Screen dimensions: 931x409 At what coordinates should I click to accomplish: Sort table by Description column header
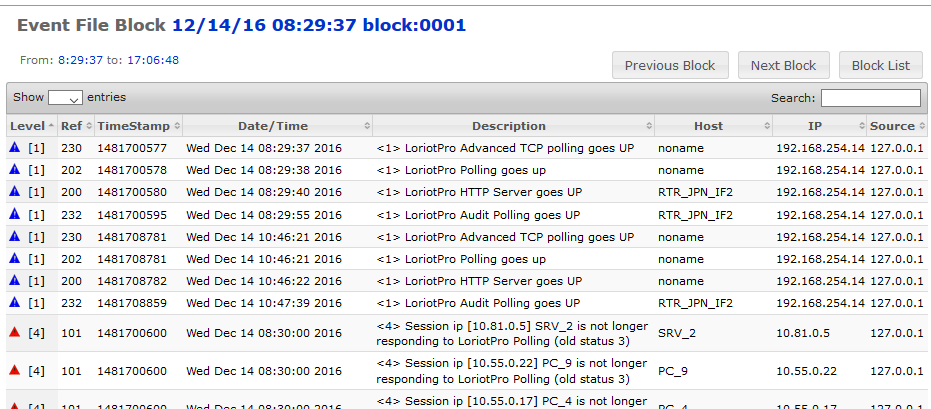tap(509, 126)
